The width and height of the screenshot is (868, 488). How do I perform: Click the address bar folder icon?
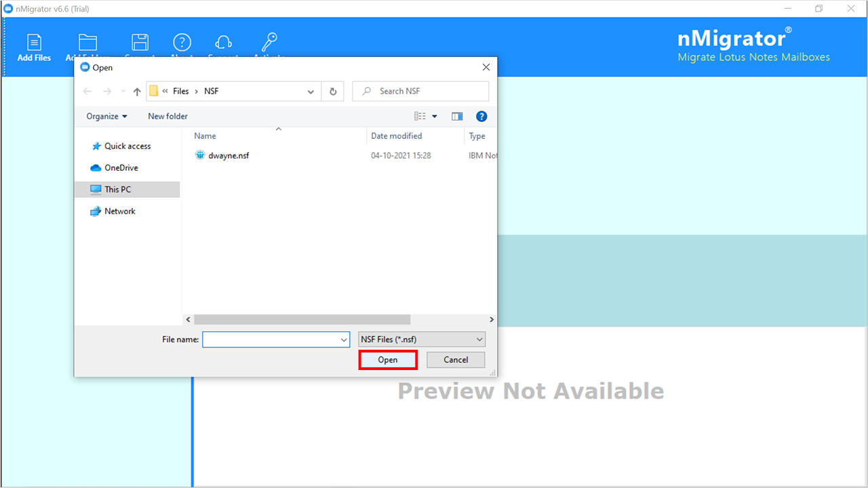click(154, 91)
